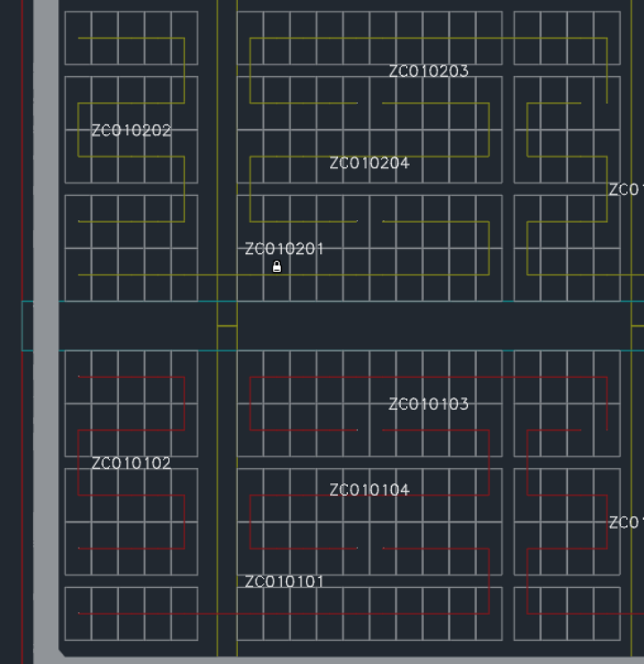Click the top-right panel block with yellow string
Image resolution: width=644 pixels, height=664 pixels.
[567, 38]
